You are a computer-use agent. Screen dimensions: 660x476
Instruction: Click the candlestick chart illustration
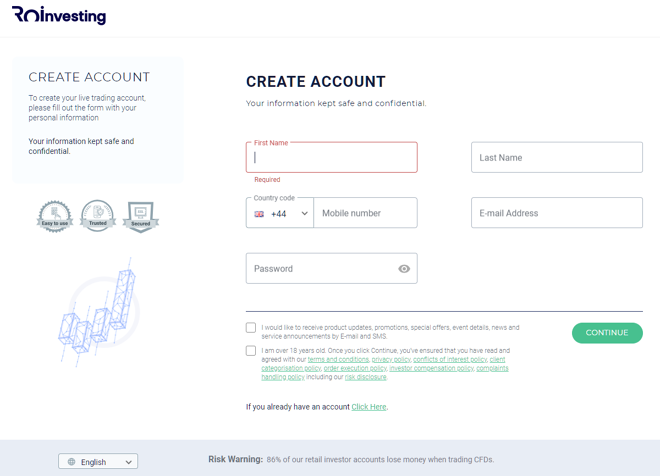tap(99, 312)
